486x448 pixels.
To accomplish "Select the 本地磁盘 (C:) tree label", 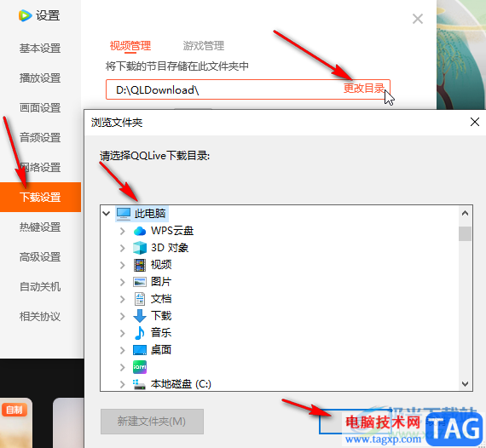I will pos(181,384).
